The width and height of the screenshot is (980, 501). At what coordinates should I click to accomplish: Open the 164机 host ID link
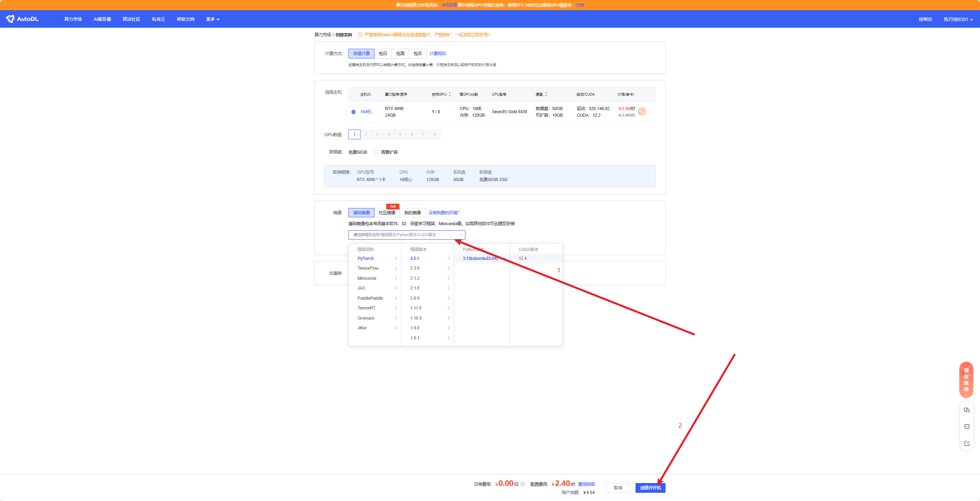point(366,112)
